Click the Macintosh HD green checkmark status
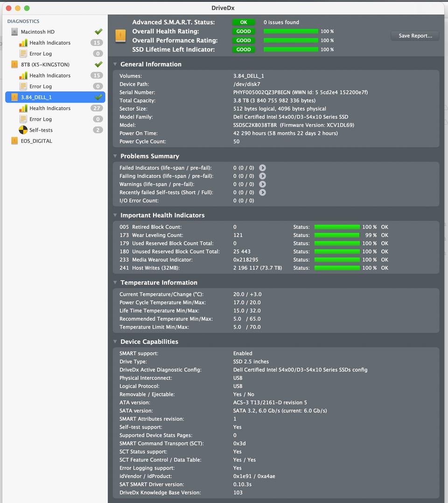The height and width of the screenshot is (503, 448). (98, 31)
